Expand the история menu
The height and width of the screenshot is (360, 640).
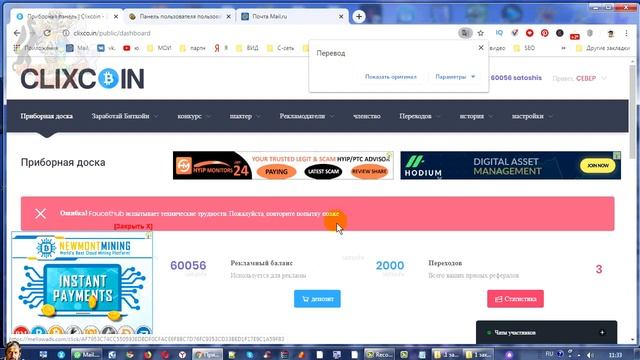coord(476,116)
